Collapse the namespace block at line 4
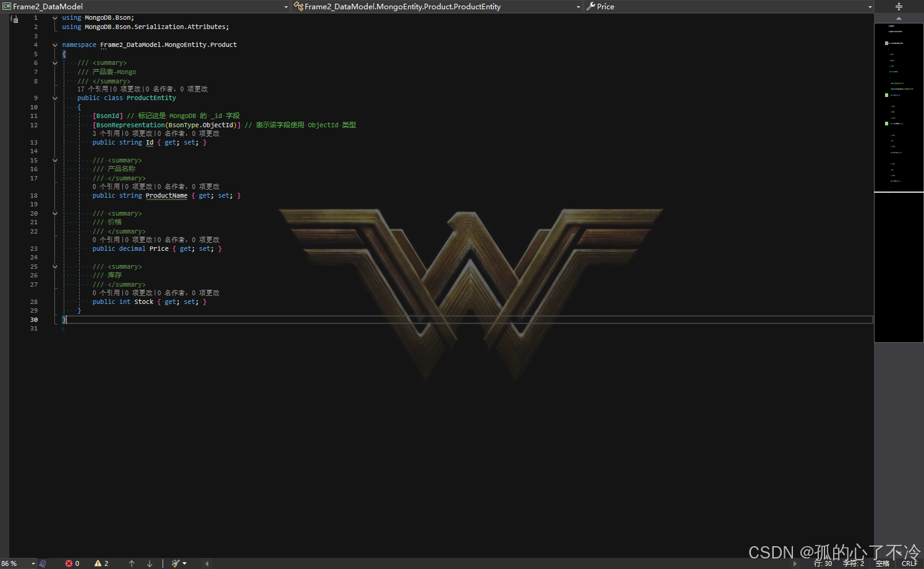Viewport: 924px width, 569px height. (x=55, y=45)
